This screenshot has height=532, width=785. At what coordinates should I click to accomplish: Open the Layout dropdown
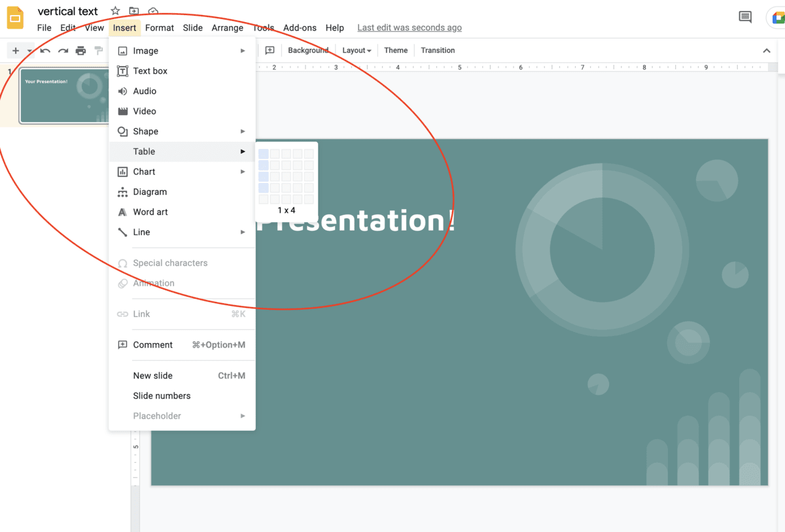click(357, 50)
